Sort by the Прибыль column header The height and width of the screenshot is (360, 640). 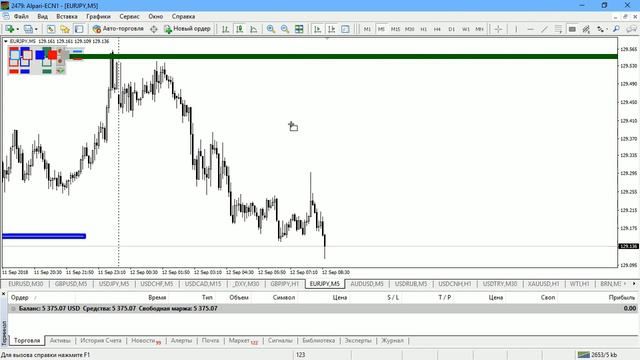coord(621,298)
